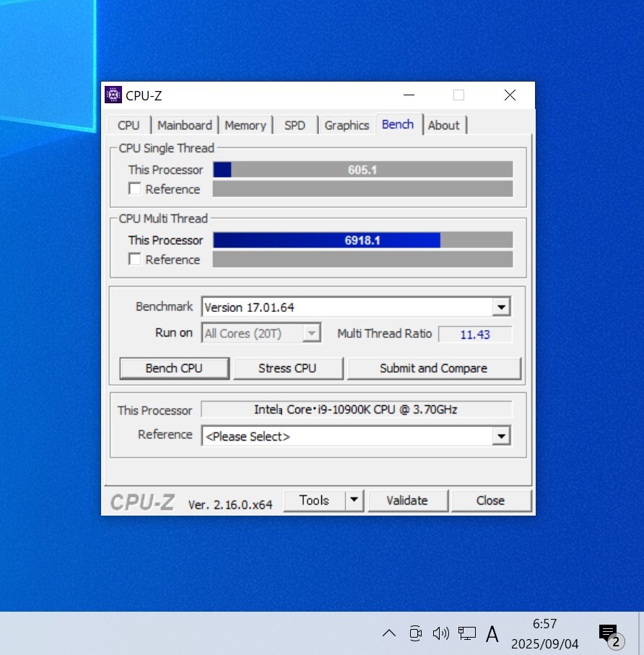Viewport: 644px width, 655px height.
Task: Switch to the CPU tab
Action: pyautogui.click(x=129, y=126)
